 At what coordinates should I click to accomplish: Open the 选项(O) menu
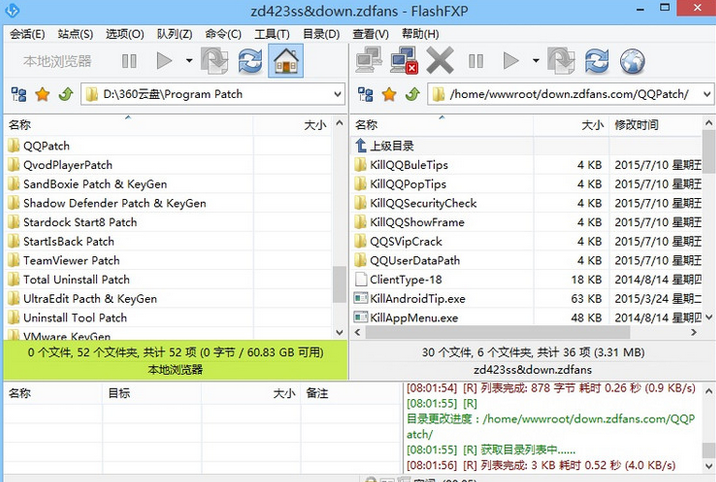pos(125,34)
